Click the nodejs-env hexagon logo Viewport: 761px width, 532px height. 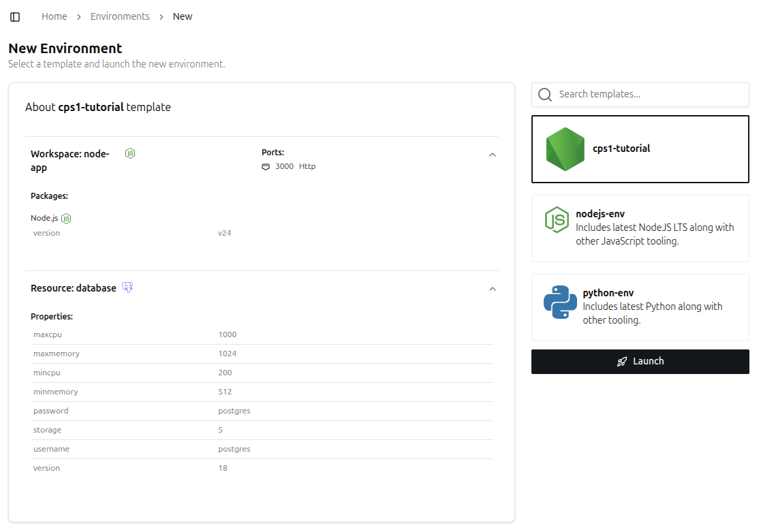557,220
